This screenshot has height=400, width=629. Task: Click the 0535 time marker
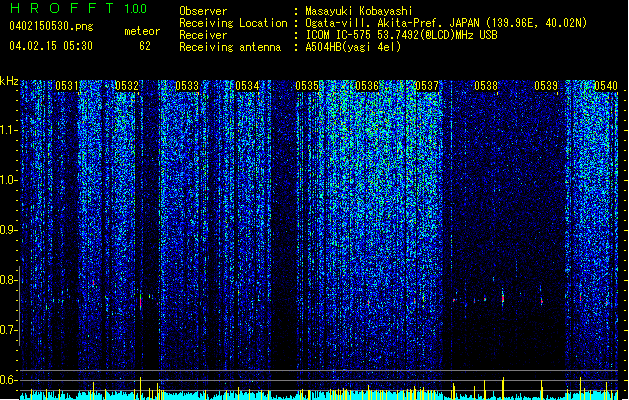(x=307, y=86)
